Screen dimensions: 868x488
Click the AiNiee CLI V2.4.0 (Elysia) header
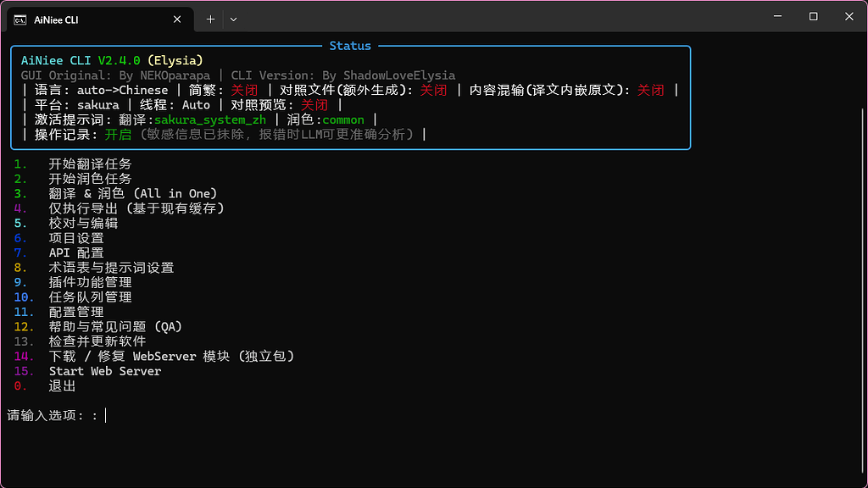[112, 60]
